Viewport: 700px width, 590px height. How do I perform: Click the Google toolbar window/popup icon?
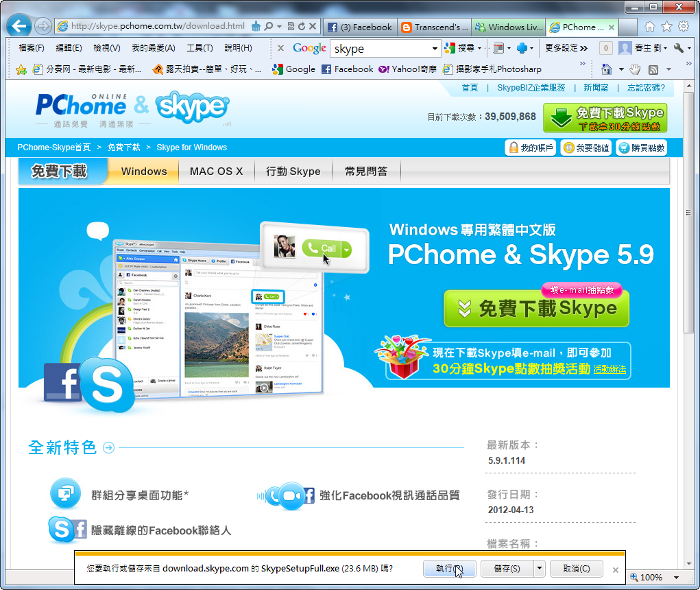click(498, 48)
